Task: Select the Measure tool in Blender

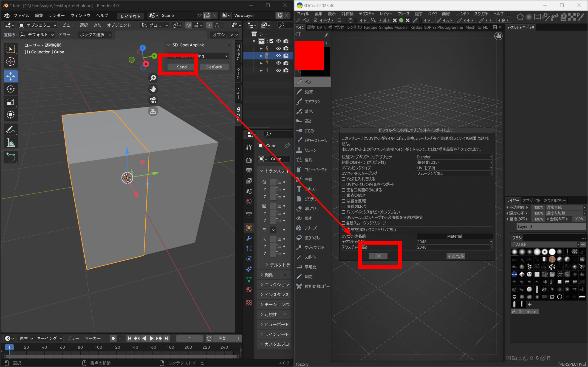Action: coord(10,142)
